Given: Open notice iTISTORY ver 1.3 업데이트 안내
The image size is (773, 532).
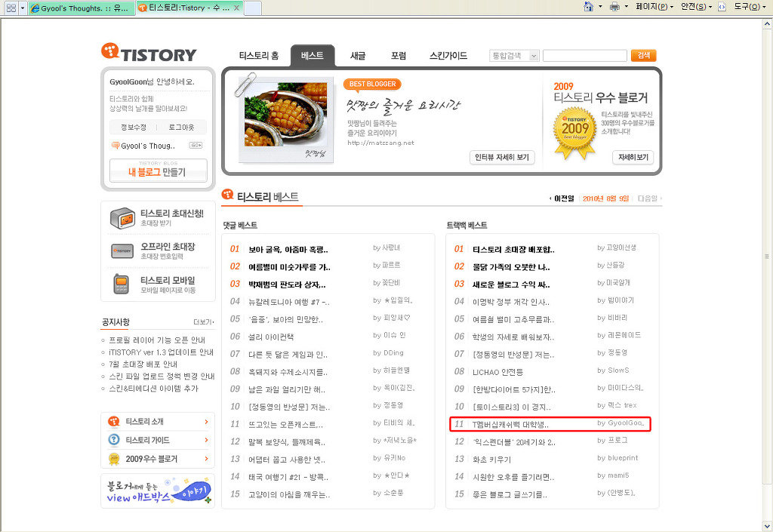Looking at the screenshot, I should (162, 352).
